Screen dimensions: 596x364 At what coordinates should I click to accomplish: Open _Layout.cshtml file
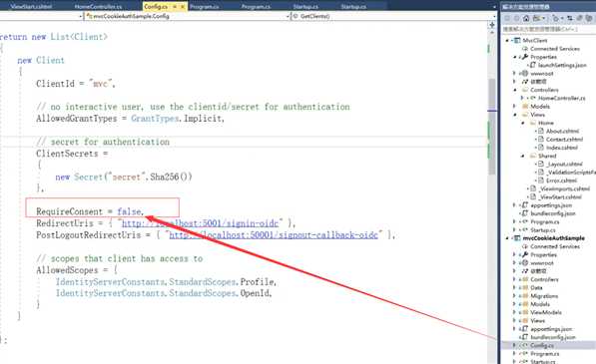[x=564, y=164]
